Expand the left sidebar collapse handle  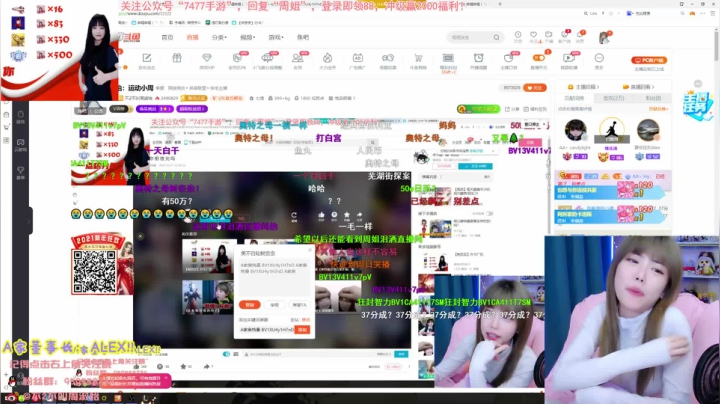pos(30,221)
